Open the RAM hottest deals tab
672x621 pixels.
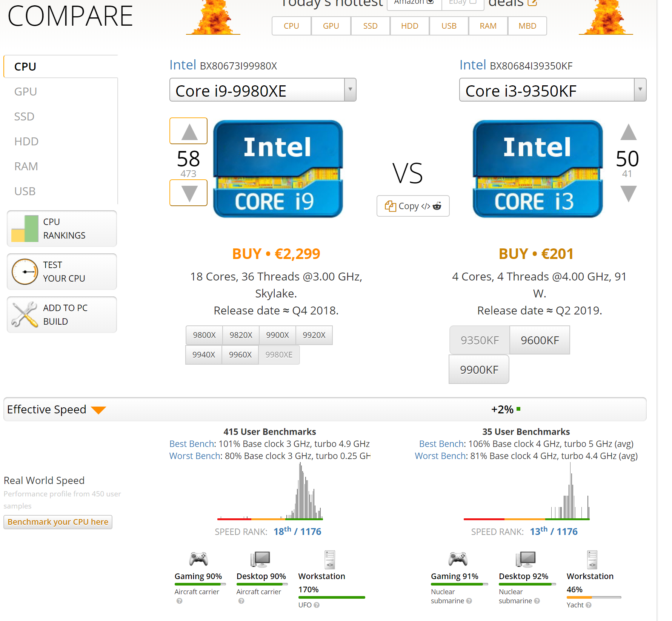click(488, 26)
